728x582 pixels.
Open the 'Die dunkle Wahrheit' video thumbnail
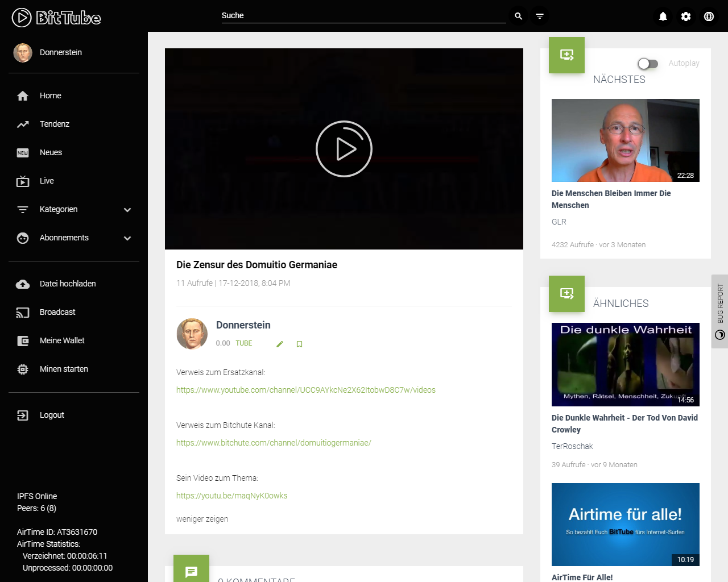click(626, 365)
